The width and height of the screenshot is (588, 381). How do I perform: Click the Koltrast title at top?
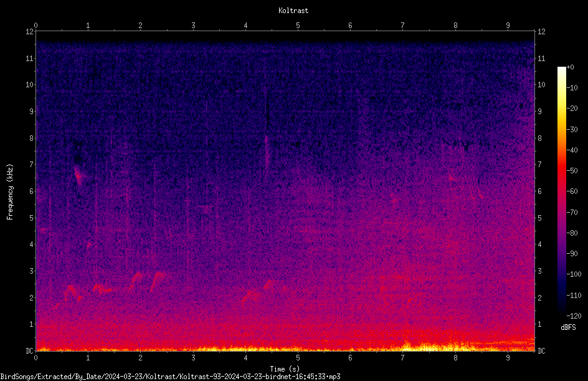293,11
